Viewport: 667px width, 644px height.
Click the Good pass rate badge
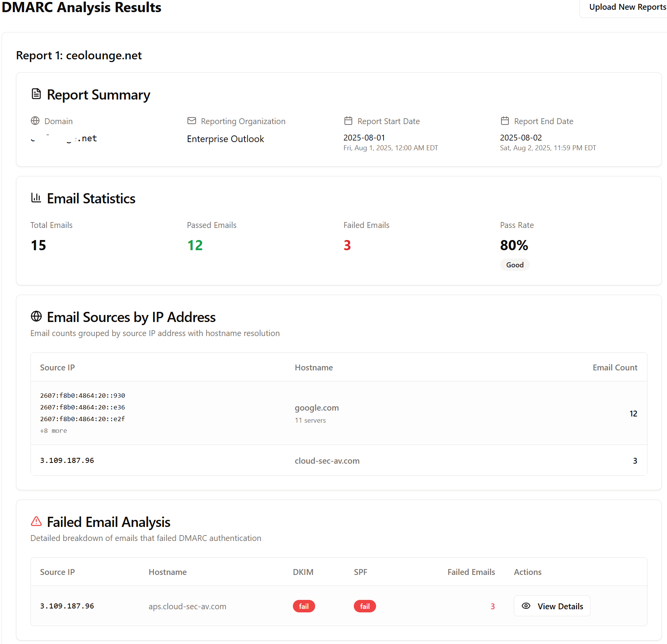(515, 265)
